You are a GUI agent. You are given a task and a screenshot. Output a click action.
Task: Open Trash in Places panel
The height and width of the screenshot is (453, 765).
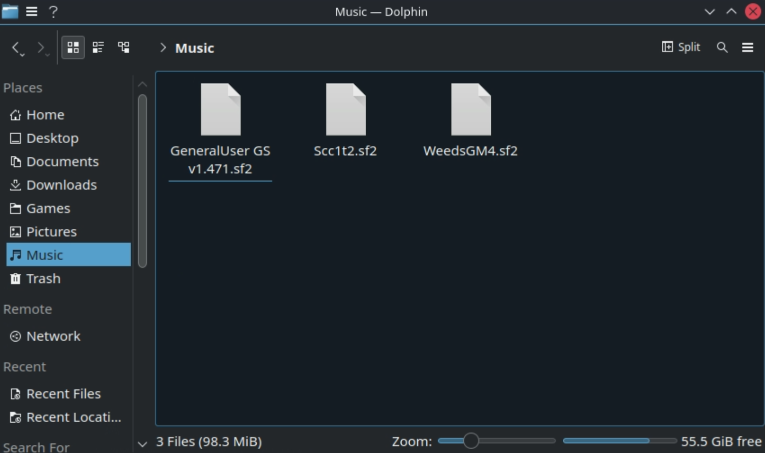[x=68, y=278]
